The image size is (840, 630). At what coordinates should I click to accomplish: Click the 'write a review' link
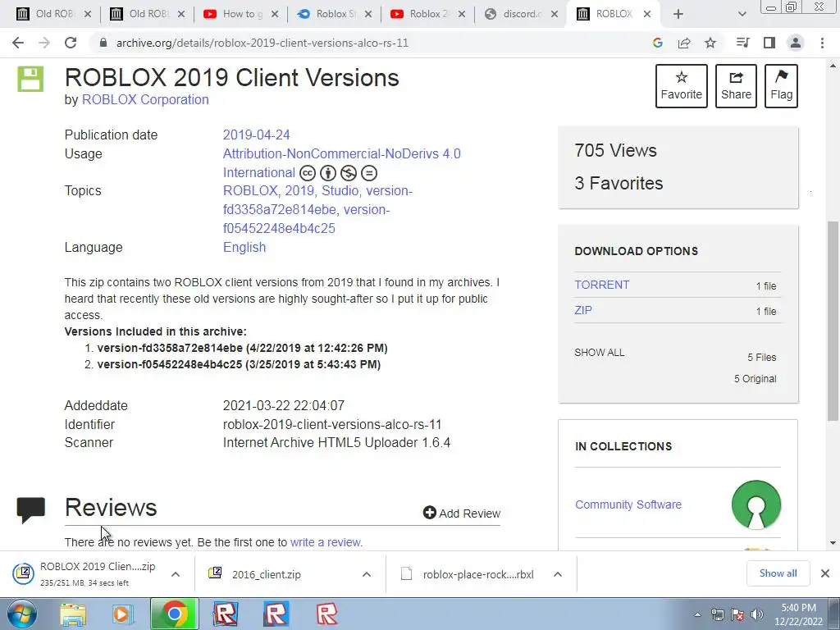point(326,542)
